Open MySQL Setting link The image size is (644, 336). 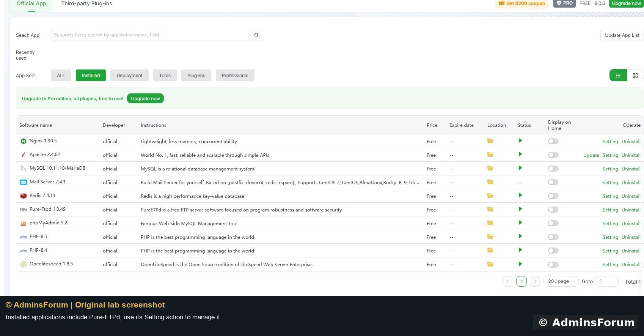coord(610,169)
